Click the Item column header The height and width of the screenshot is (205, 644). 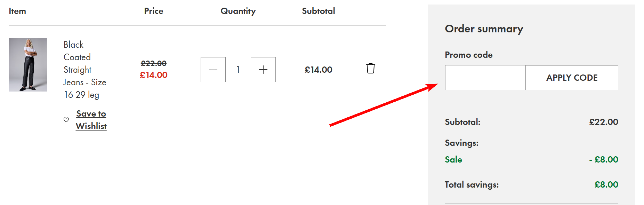click(x=17, y=11)
